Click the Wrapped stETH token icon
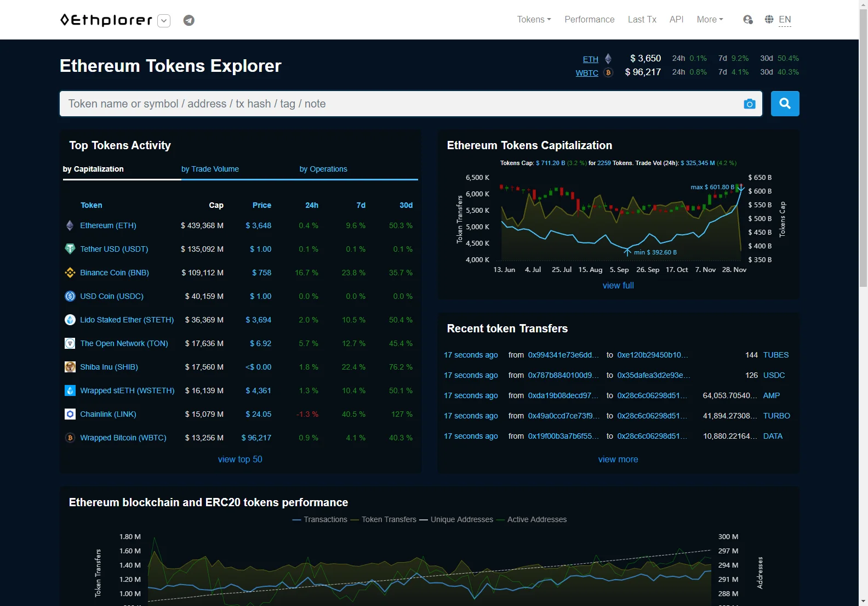The height and width of the screenshot is (606, 868). (x=70, y=390)
